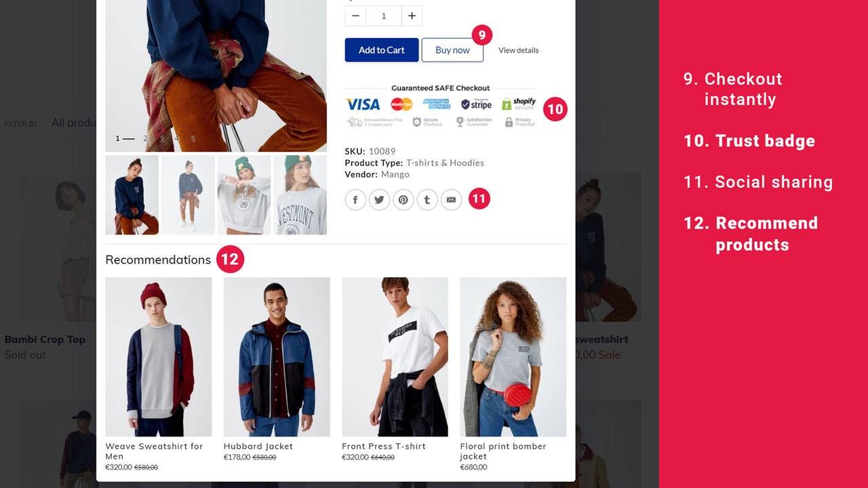Screen dimensions: 868x488
Task: Decrease quantity with minus button
Action: [355, 16]
